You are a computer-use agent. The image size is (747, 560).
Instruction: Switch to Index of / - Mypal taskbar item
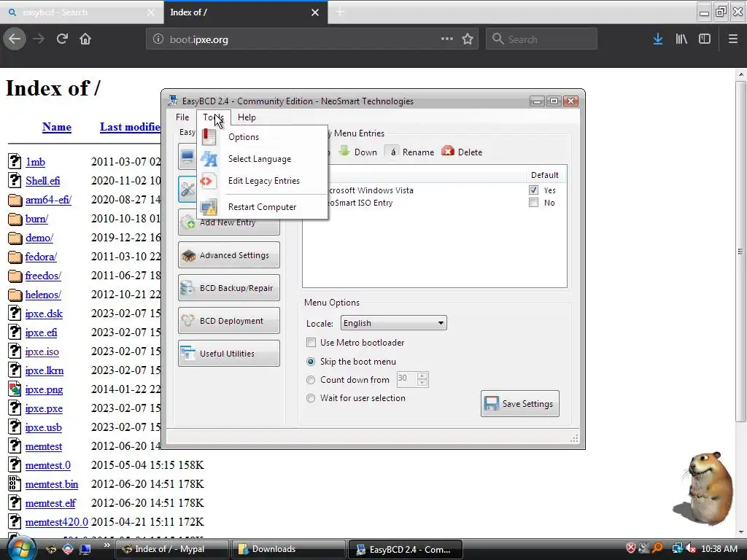[x=171, y=549]
